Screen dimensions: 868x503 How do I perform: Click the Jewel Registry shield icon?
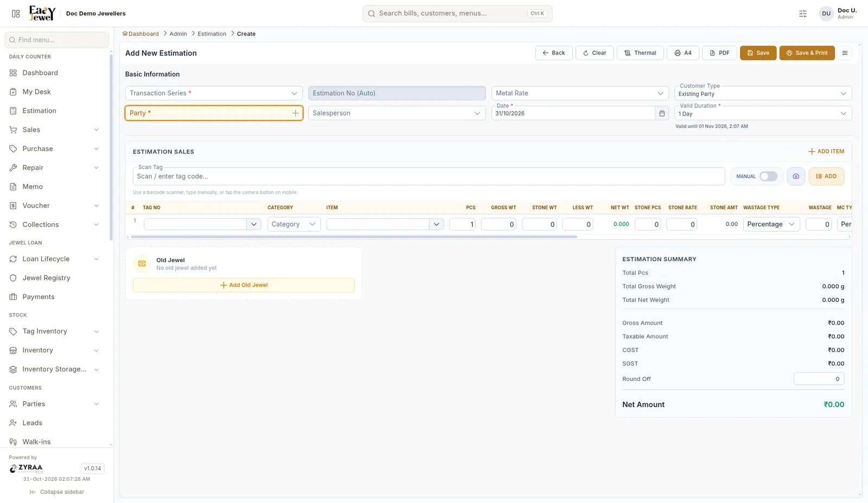pyautogui.click(x=14, y=278)
